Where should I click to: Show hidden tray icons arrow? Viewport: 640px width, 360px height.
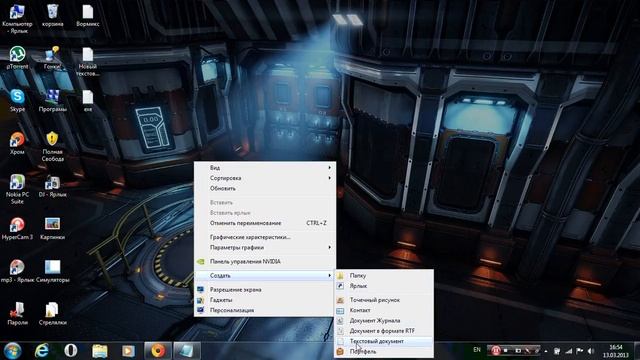tap(546, 351)
